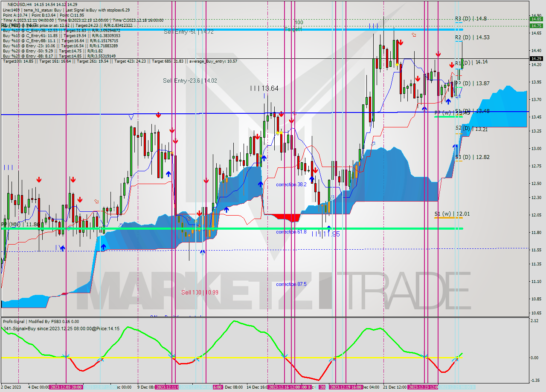Click the 'S2 (D) | 13.21' pivot label
This screenshot has width=546, height=392.
click(x=471, y=129)
